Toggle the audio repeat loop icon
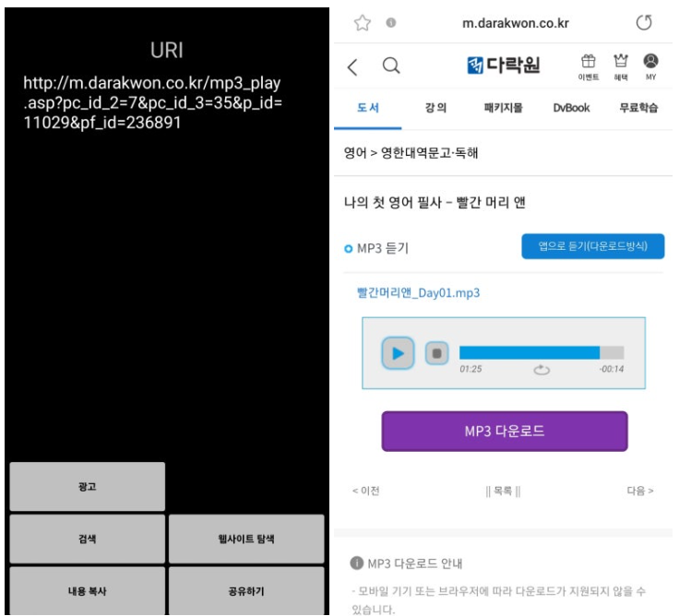 tap(542, 370)
